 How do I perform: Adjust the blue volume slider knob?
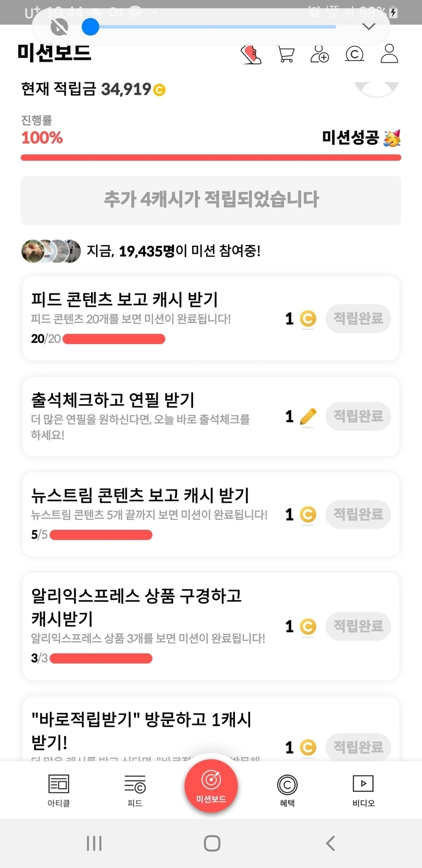(91, 26)
